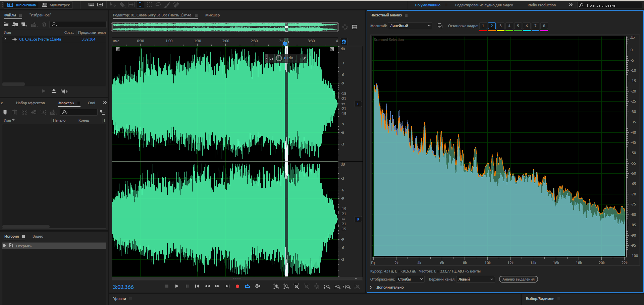The width and height of the screenshot is (644, 305).
Task: Toggle the right channel R button
Action: pos(358,220)
